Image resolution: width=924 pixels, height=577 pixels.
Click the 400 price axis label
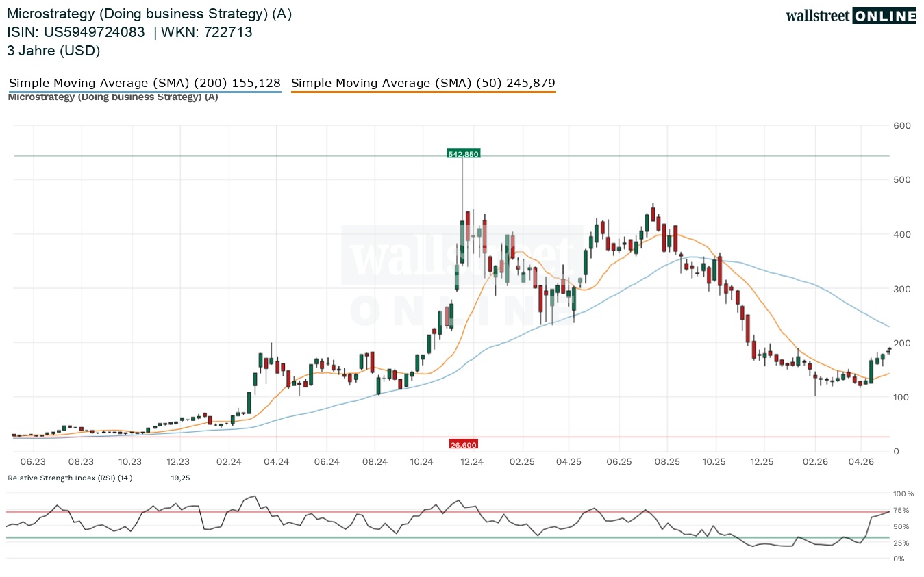click(x=901, y=234)
